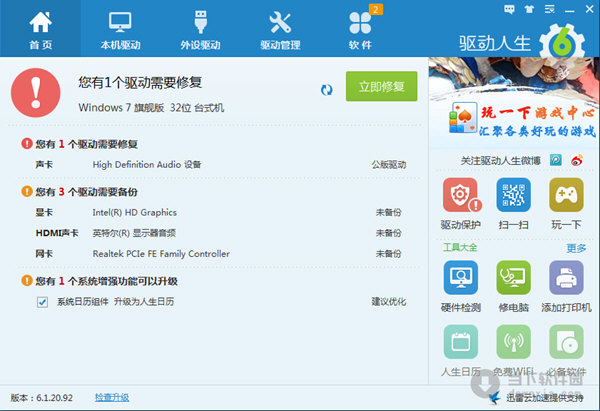Screen dimensions: 600x411
Task: Click the red exclamation warning circle
Action: pyautogui.click(x=36, y=93)
